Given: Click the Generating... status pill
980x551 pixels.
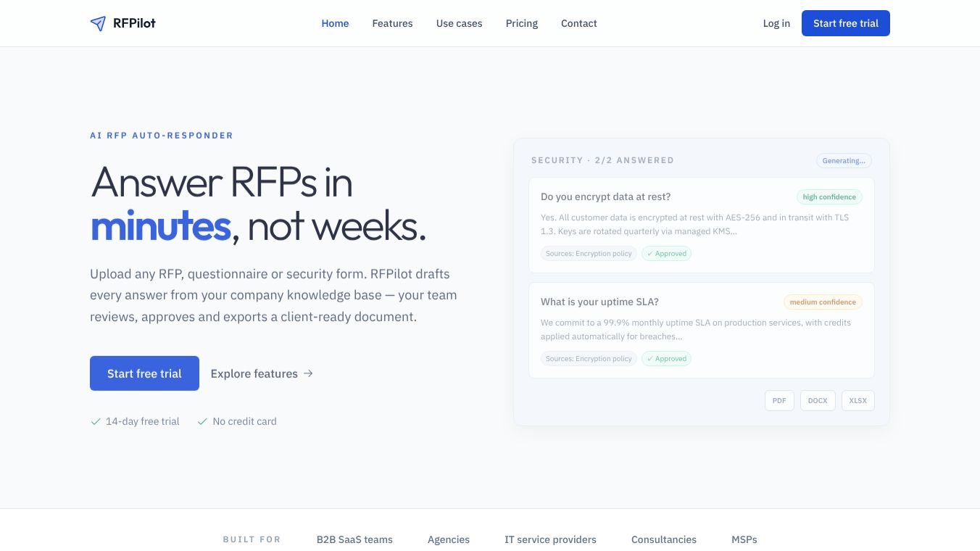Looking at the screenshot, I should [x=844, y=161].
